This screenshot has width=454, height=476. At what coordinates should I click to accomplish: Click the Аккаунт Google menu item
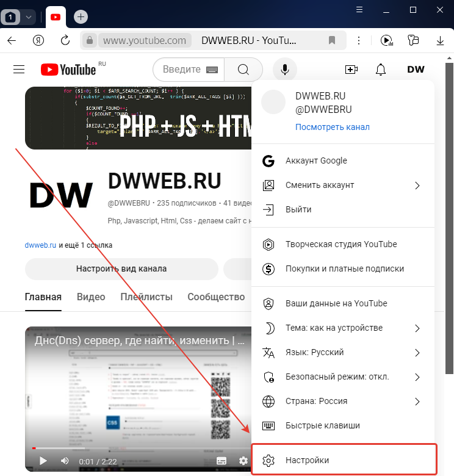point(343,160)
